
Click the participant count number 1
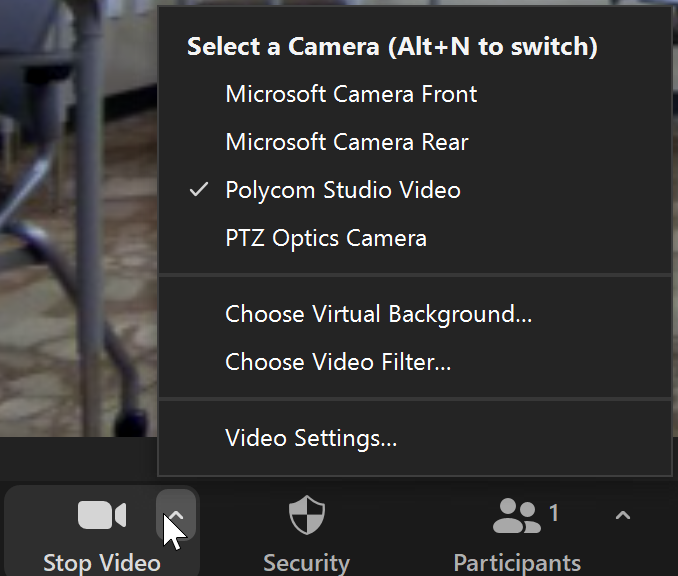554,514
